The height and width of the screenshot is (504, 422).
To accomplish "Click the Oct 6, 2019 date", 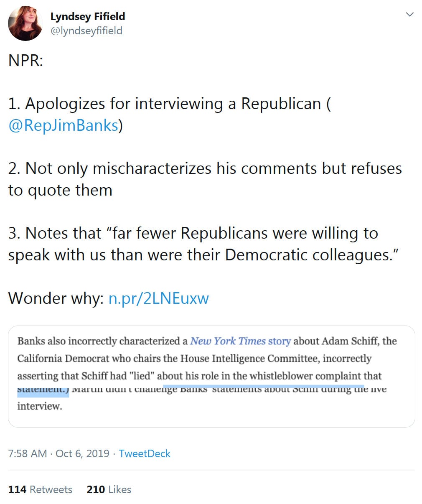I will [x=82, y=453].
